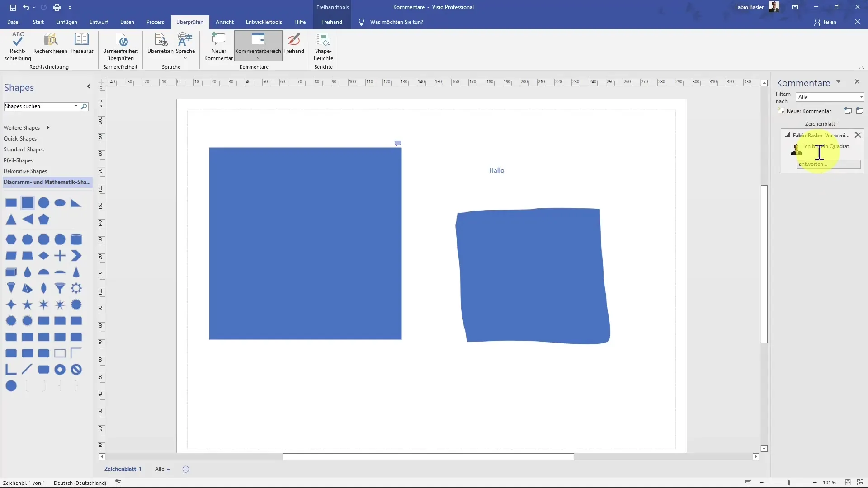Select the pentagon shape in stencil
868x488 pixels.
point(44,219)
